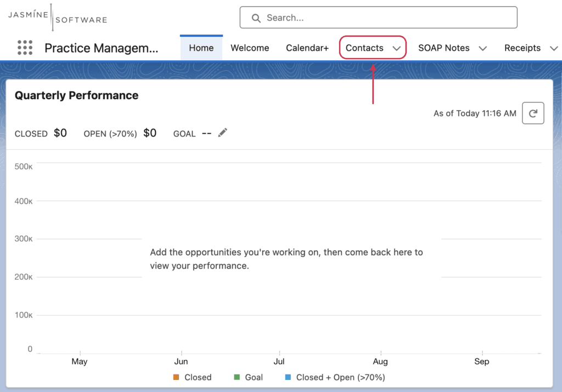Image resolution: width=562 pixels, height=392 pixels.
Task: Open the App Launcher dots grid
Action: coord(25,48)
